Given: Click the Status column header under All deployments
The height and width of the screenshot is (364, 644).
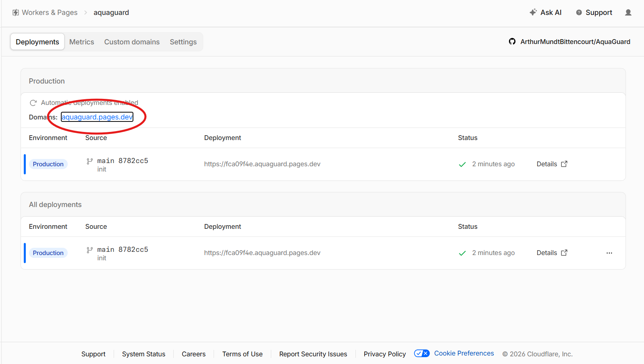Looking at the screenshot, I should click(467, 226).
